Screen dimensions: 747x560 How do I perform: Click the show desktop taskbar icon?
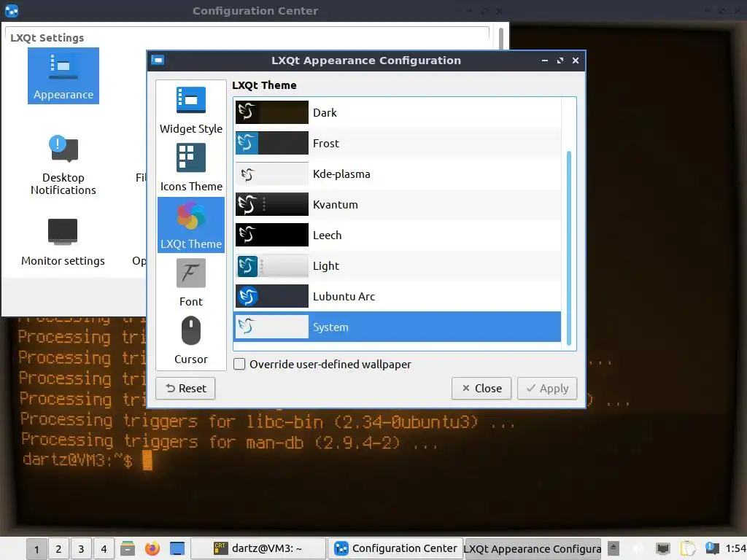click(x=177, y=548)
